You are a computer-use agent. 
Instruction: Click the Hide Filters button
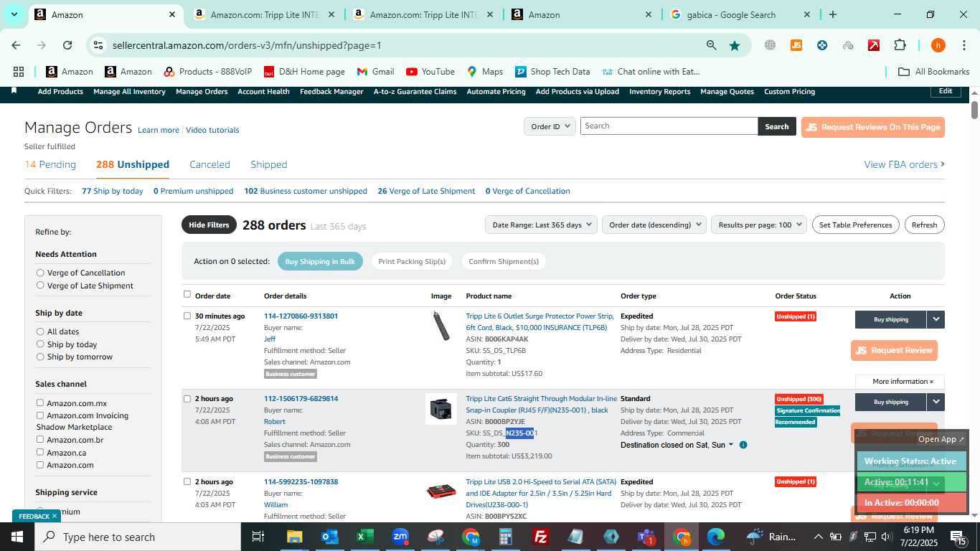click(x=209, y=225)
